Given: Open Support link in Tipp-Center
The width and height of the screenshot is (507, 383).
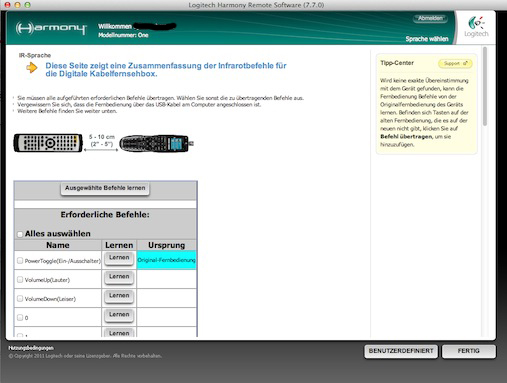Looking at the screenshot, I should coord(455,63).
